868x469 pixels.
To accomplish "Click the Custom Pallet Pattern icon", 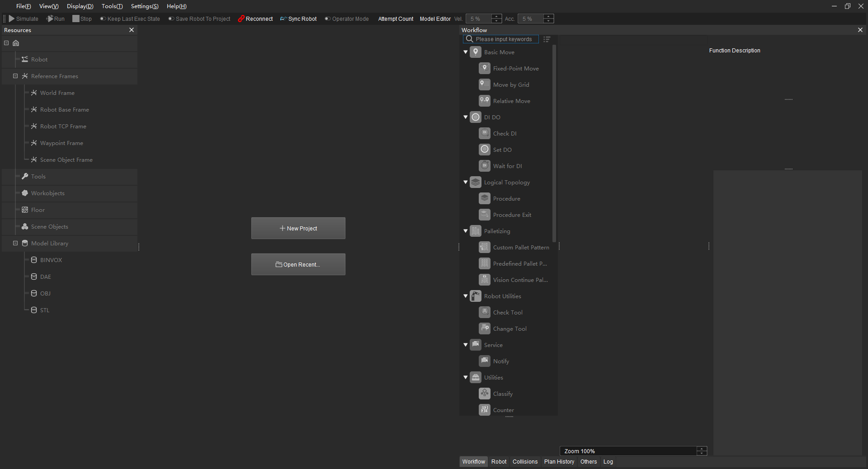I will click(x=485, y=247).
